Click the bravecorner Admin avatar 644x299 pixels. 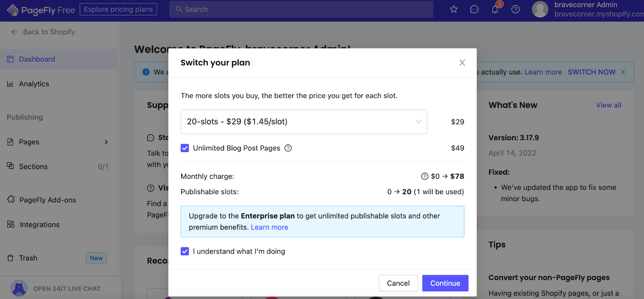[540, 9]
